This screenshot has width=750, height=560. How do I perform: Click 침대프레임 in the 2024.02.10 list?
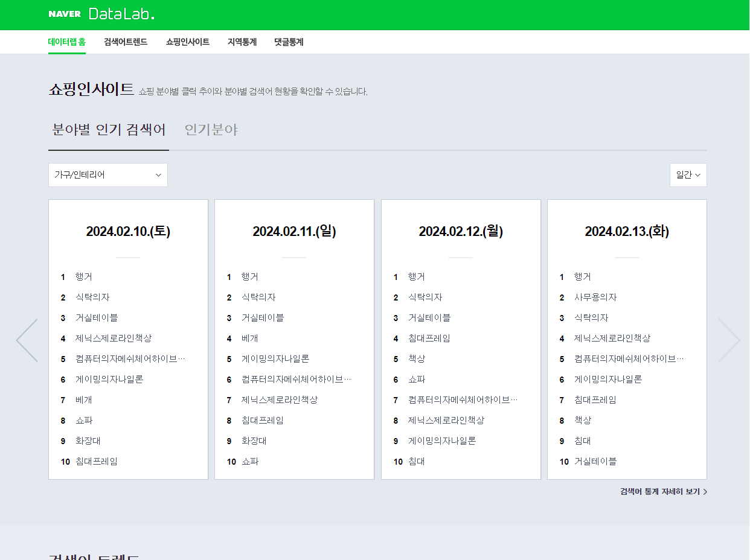pyautogui.click(x=97, y=462)
